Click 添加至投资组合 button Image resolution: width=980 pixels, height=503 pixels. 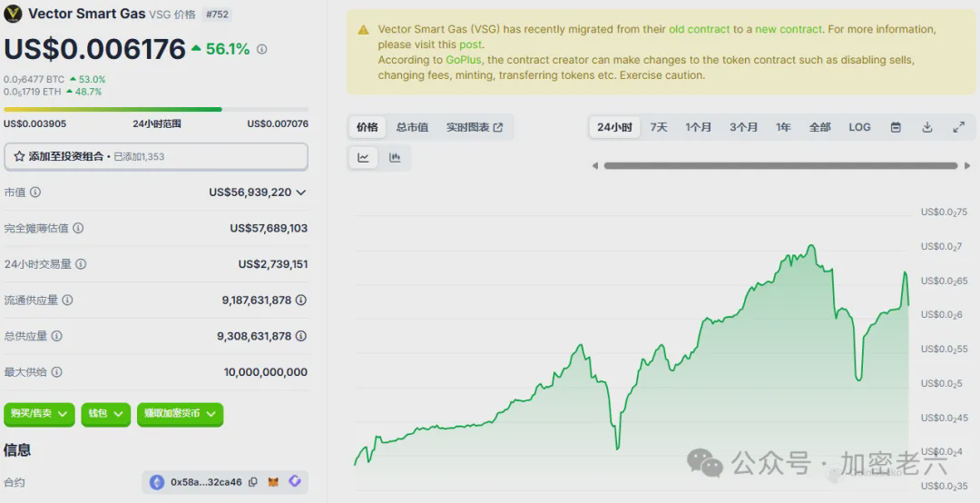[x=156, y=156]
